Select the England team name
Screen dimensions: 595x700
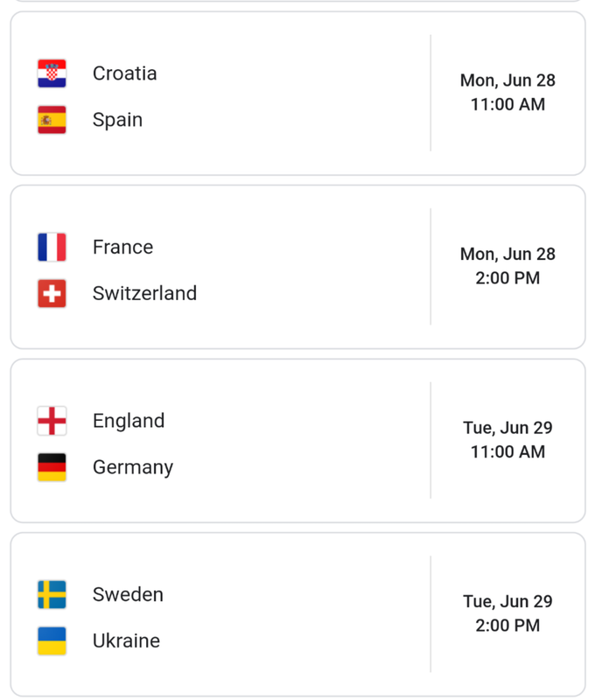(129, 421)
